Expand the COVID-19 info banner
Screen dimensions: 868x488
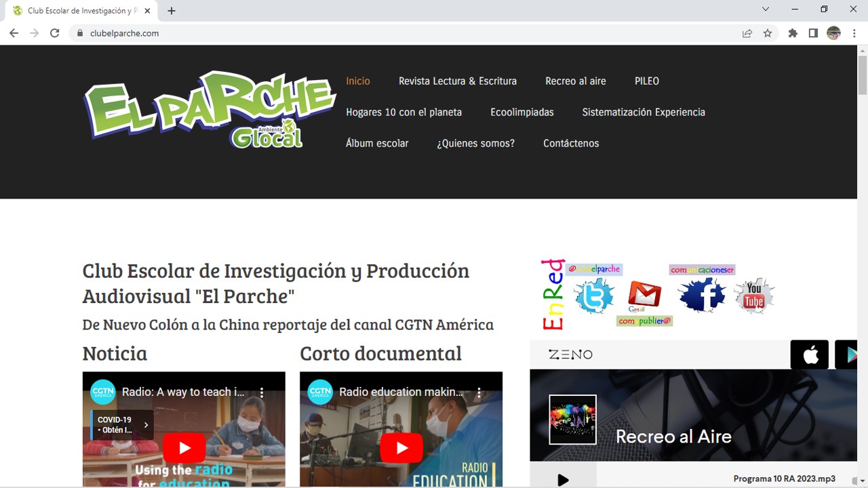pos(146,425)
